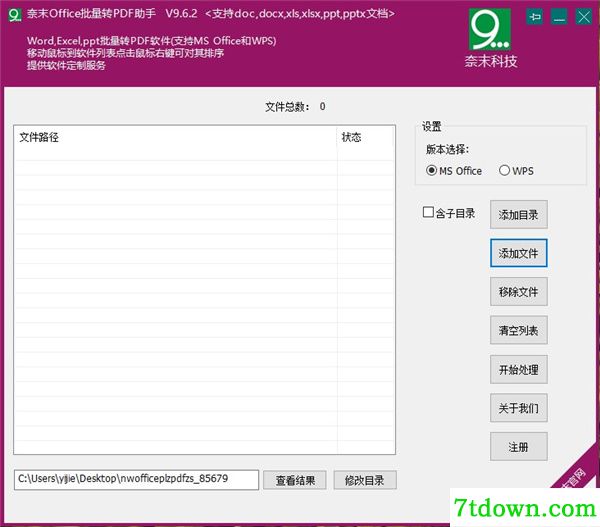Minimize the window with the dash button
Screen dimensions: 600x527
tap(559, 17)
